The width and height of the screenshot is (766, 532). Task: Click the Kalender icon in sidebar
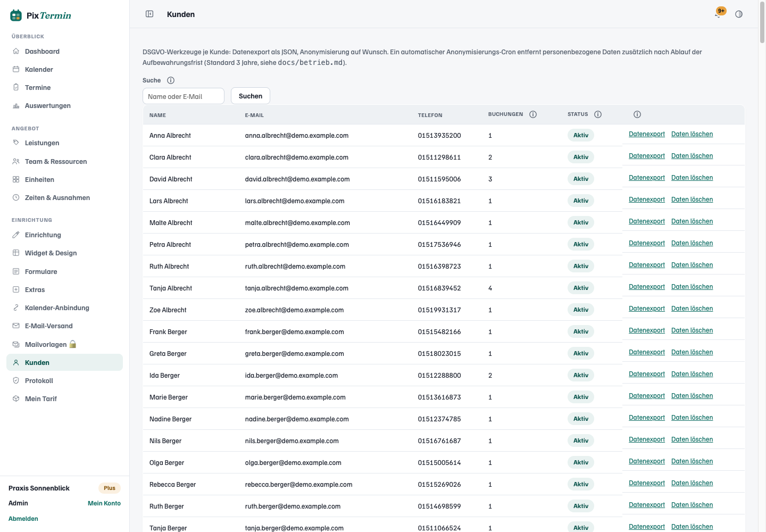coord(16,69)
